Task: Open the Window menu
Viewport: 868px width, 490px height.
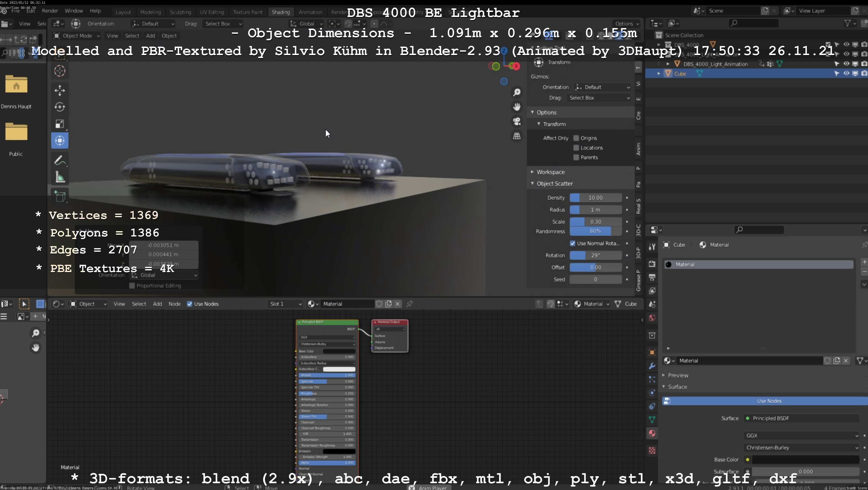Action: [73, 11]
